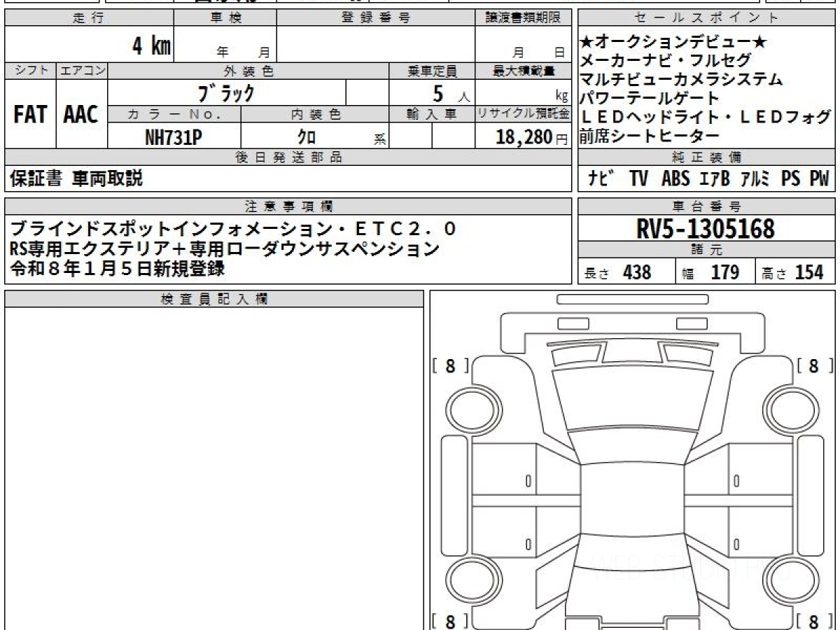The height and width of the screenshot is (630, 840).
Task: Select the "セールスポイント" header
Action: [707, 18]
